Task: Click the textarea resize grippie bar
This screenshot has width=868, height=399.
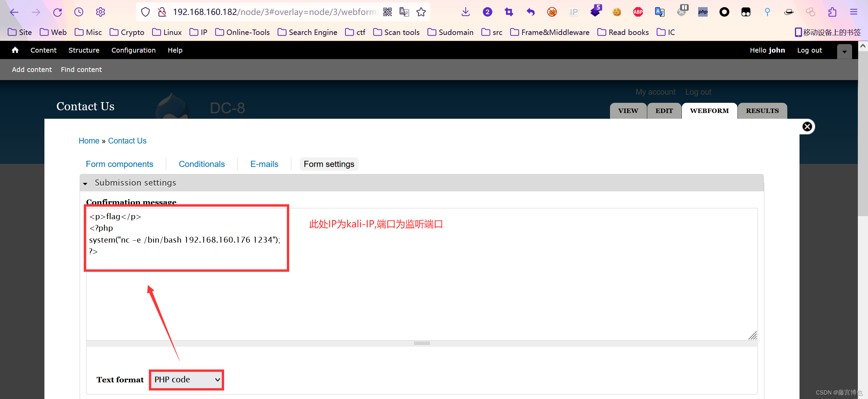Action: (422, 343)
